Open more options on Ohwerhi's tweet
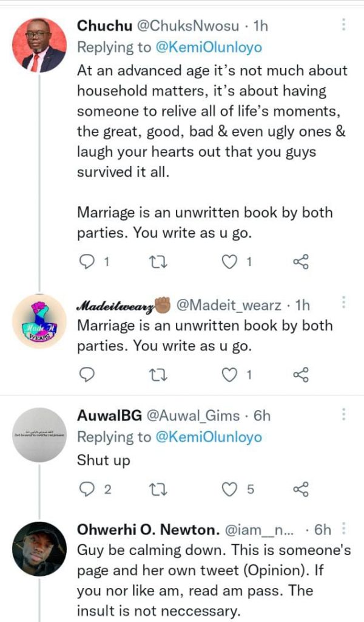Image resolution: width=364 pixels, height=622 pixels. [x=344, y=529]
